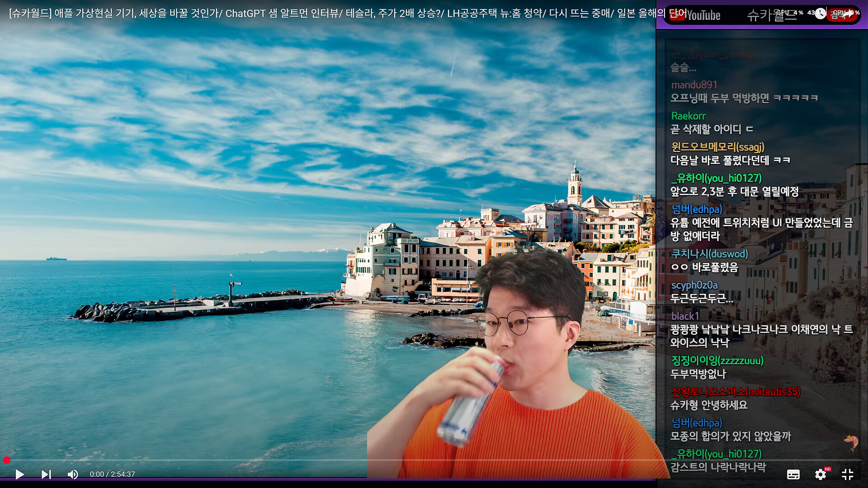The height and width of the screenshot is (488, 868).
Task: Open the settings gear menu
Action: coord(820,474)
